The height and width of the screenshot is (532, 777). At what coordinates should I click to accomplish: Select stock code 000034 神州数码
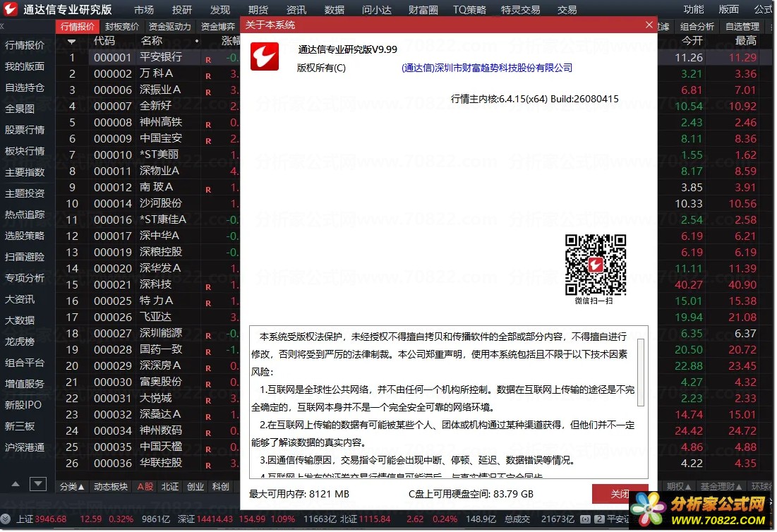pos(113,431)
